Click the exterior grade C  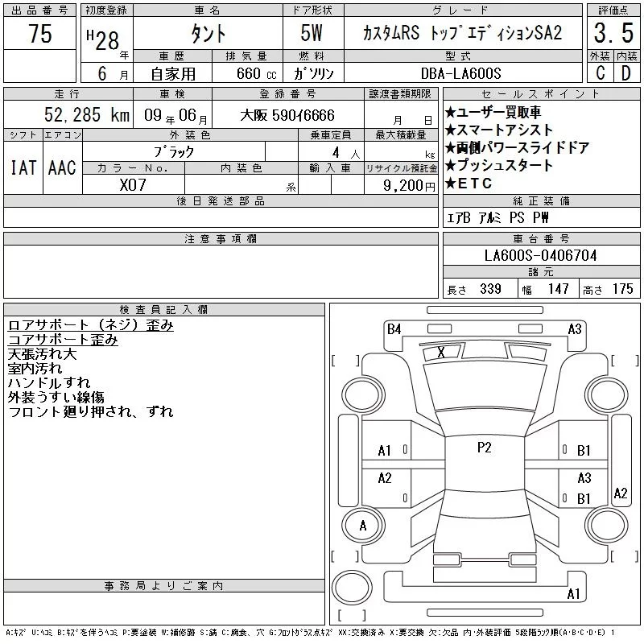[600, 73]
